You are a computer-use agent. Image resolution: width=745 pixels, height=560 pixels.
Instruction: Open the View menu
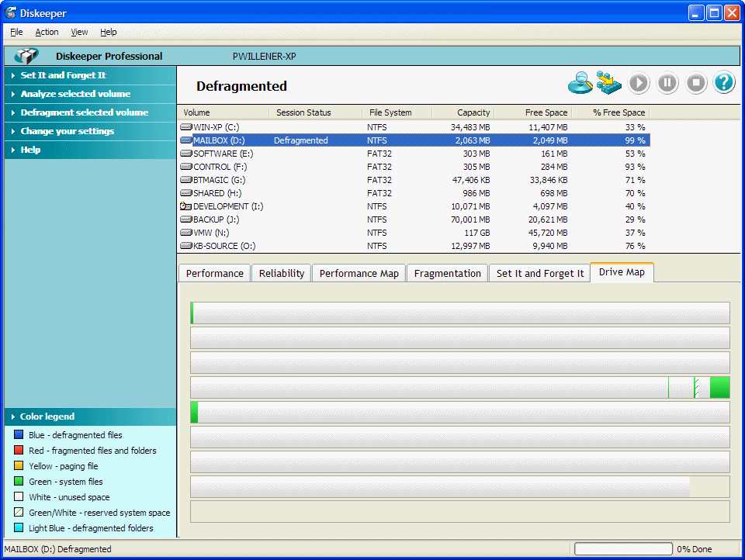(x=79, y=32)
